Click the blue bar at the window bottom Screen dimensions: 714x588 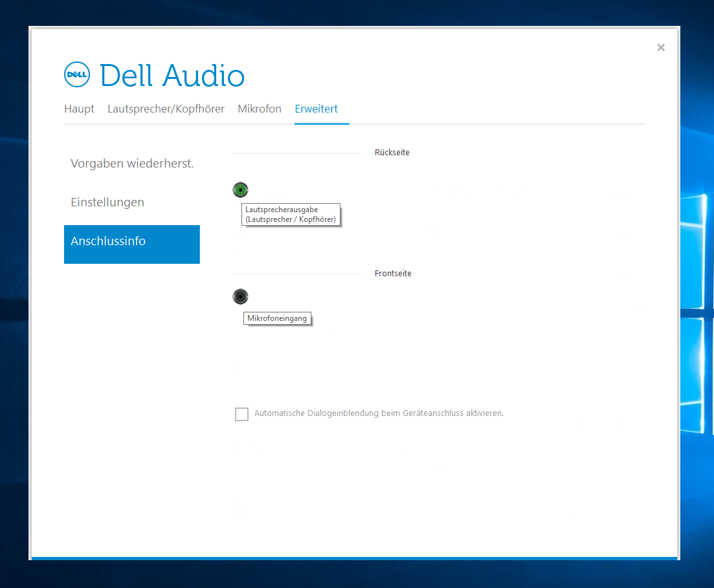pyautogui.click(x=353, y=558)
